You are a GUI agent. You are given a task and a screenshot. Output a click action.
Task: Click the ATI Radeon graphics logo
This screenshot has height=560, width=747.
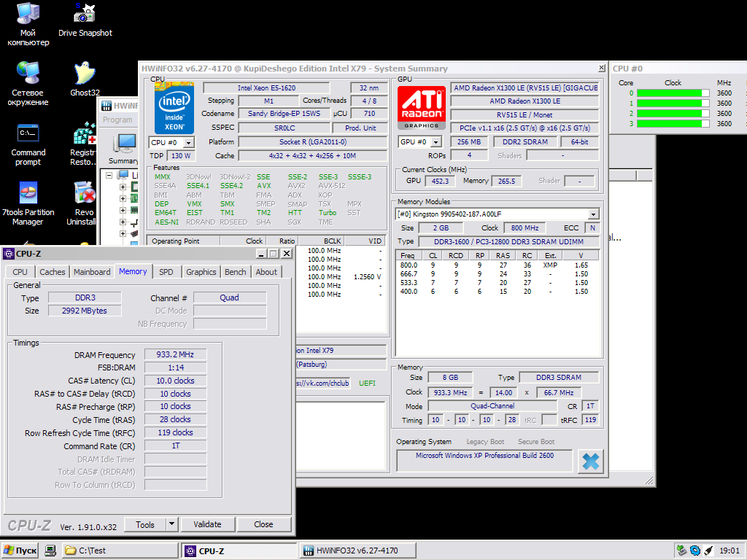pyautogui.click(x=422, y=108)
